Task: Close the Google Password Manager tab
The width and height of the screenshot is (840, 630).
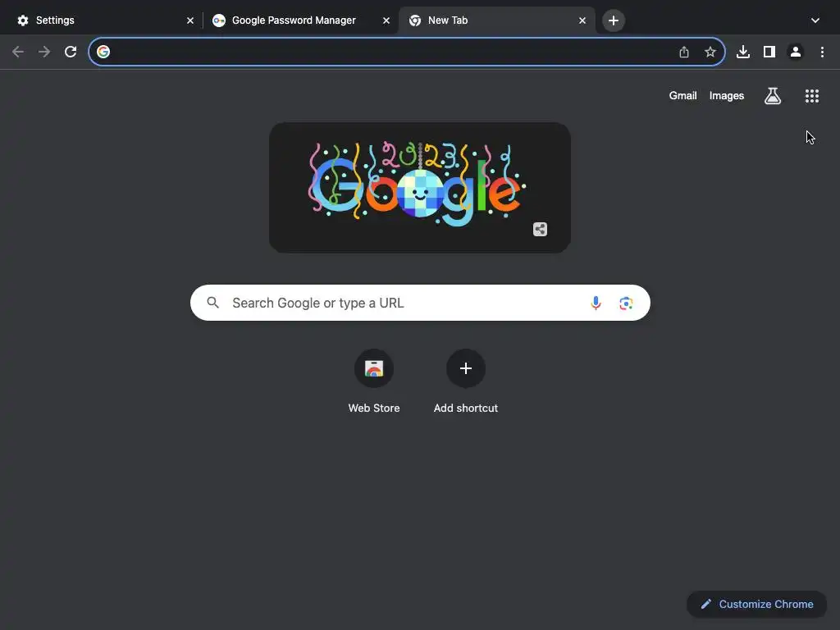Action: tap(386, 21)
